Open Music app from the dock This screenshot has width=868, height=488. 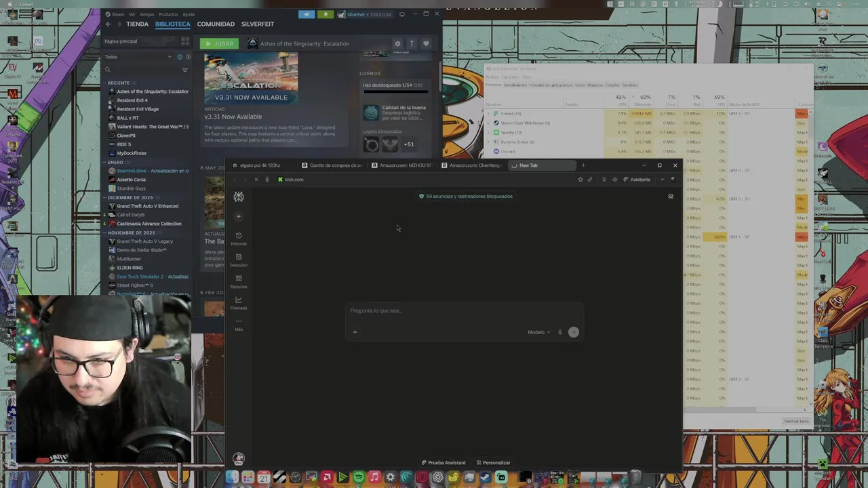(x=374, y=478)
